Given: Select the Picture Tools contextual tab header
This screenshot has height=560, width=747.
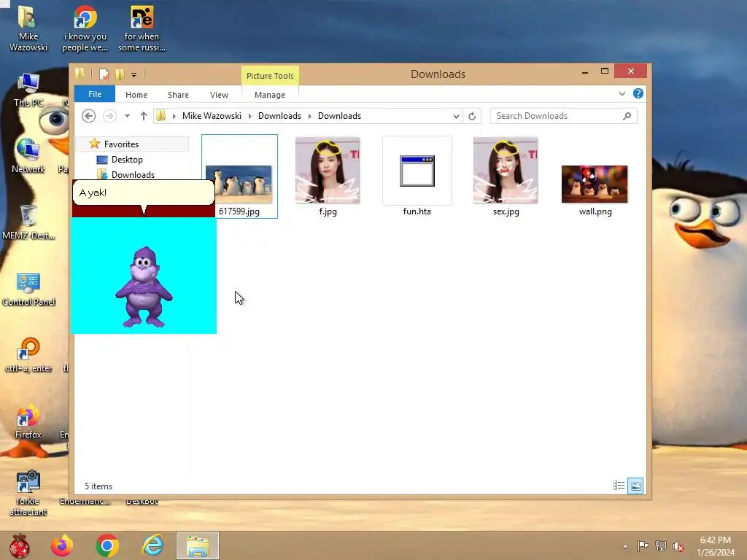Looking at the screenshot, I should point(270,76).
